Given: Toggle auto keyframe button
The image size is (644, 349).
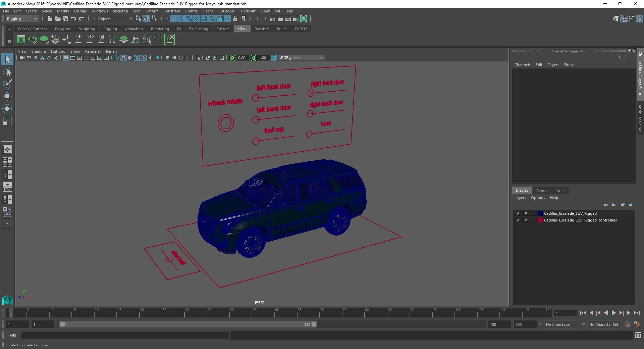Looking at the screenshot, I should [627, 325].
